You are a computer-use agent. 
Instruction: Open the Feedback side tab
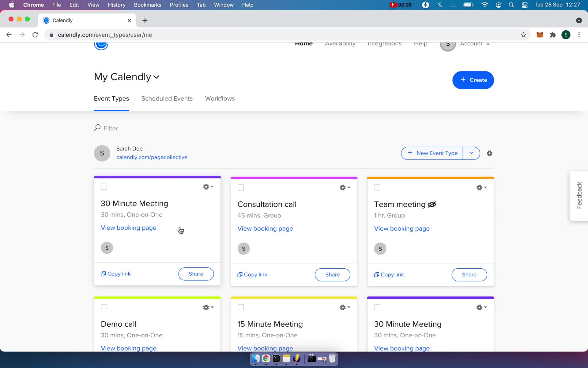[x=579, y=195]
